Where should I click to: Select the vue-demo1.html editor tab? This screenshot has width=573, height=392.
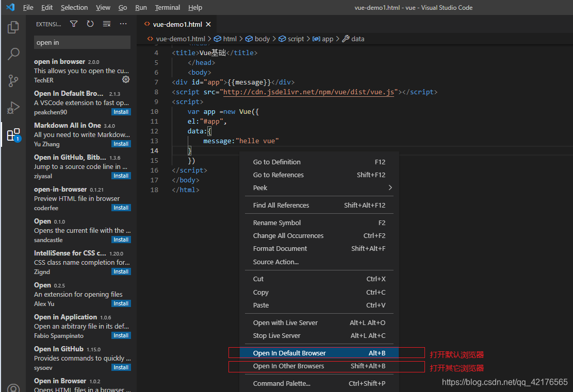tap(177, 24)
